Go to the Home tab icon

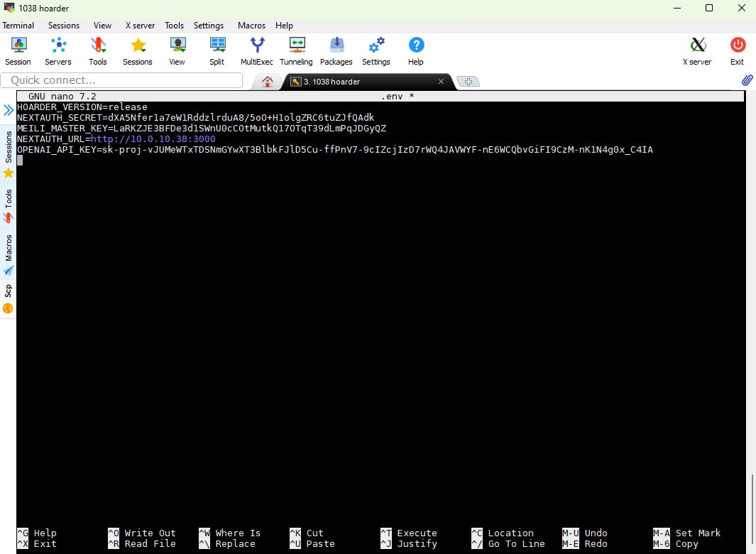pos(268,82)
